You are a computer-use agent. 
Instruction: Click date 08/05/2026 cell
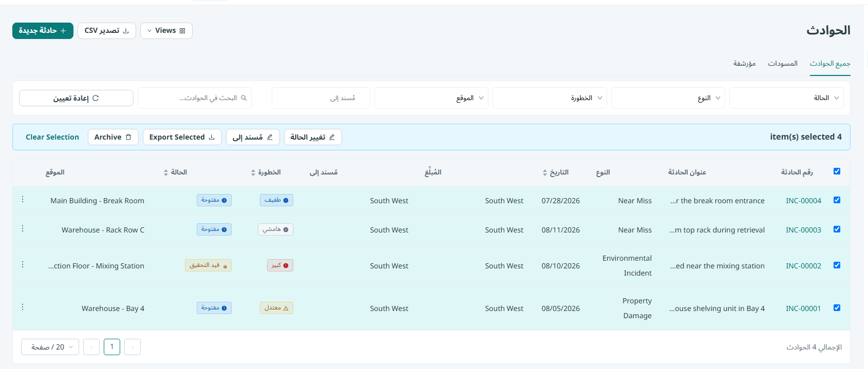(x=560, y=308)
